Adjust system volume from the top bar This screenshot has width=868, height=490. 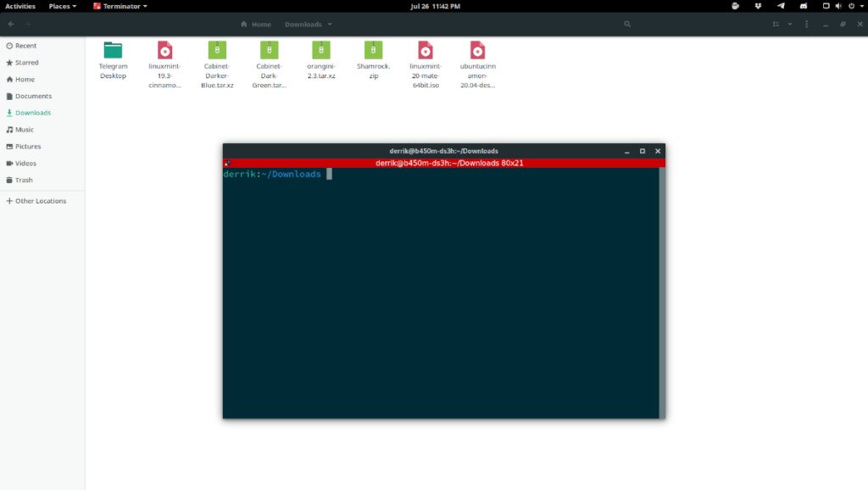click(x=838, y=6)
